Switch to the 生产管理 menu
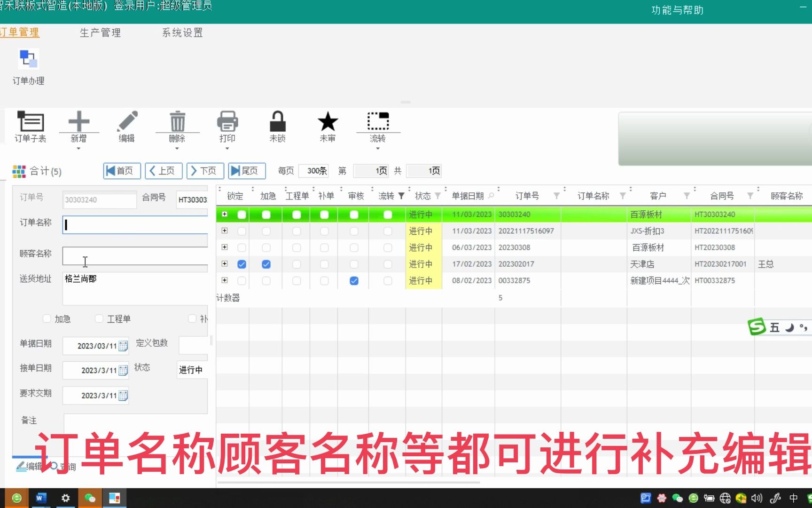 (x=100, y=32)
